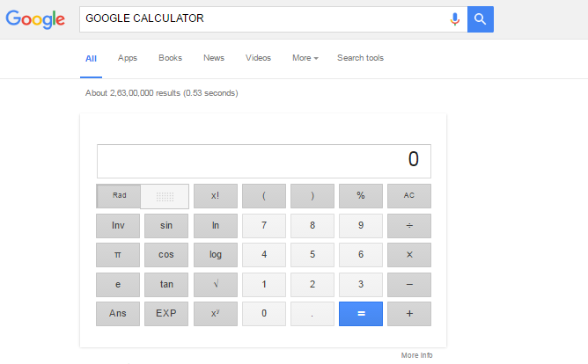This screenshot has height=364, width=588.
Task: Click the calculator display field
Action: click(264, 161)
